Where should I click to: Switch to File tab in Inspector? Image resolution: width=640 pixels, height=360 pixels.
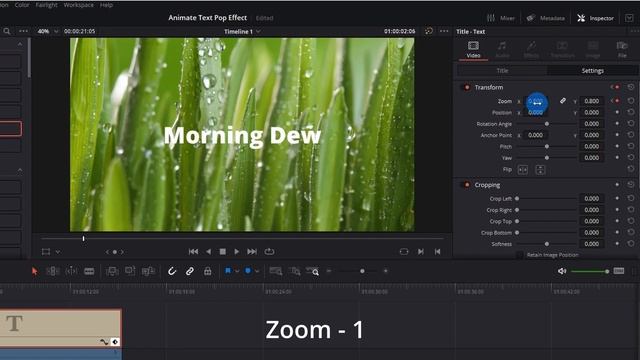pyautogui.click(x=622, y=49)
